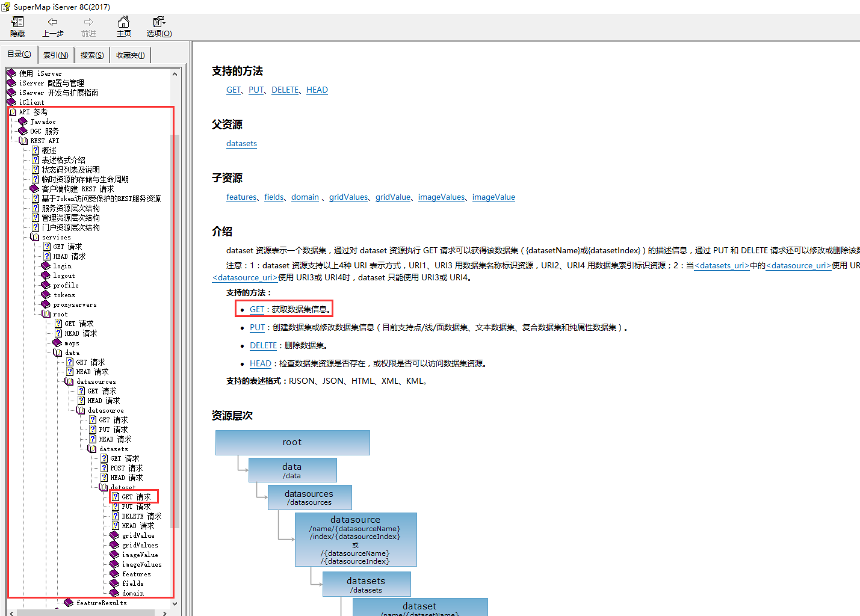
Task: Click the datasources box in hierarchy diagram
Action: point(309,497)
